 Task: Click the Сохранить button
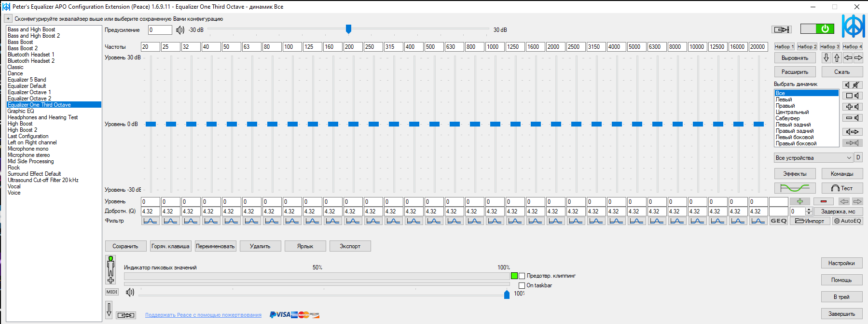click(125, 246)
